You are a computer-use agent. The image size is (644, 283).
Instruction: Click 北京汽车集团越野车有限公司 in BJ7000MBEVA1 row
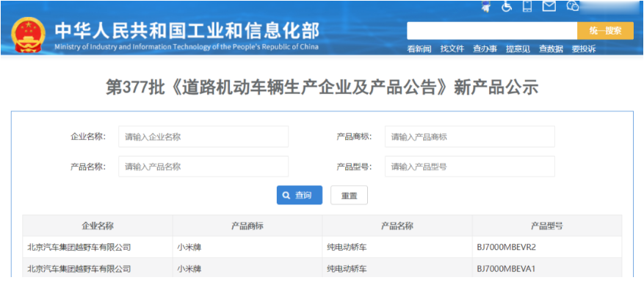(x=79, y=269)
